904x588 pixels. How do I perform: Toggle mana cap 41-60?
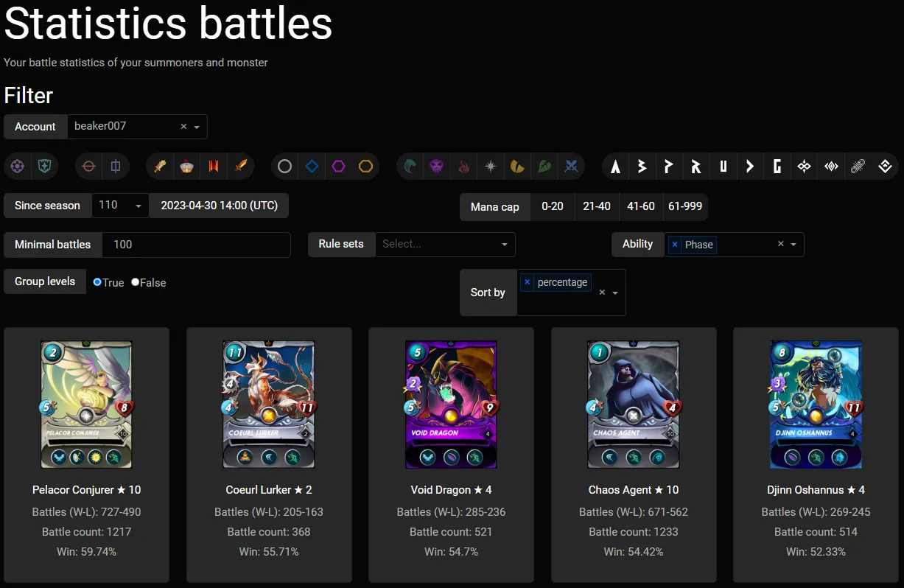(x=641, y=206)
